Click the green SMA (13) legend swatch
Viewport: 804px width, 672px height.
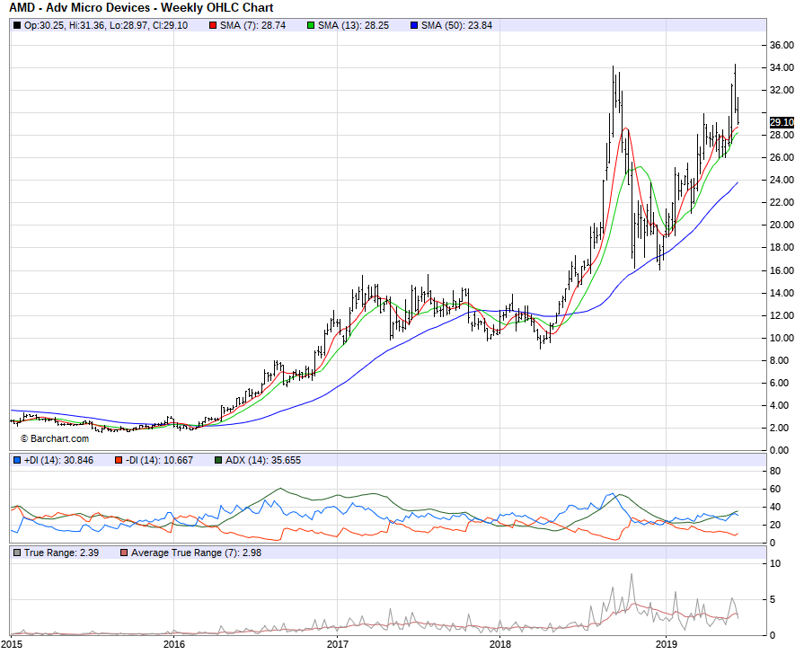(311, 25)
